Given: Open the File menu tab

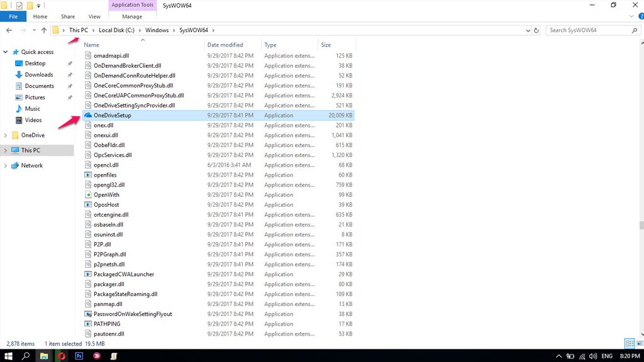Looking at the screenshot, I should [x=13, y=16].
